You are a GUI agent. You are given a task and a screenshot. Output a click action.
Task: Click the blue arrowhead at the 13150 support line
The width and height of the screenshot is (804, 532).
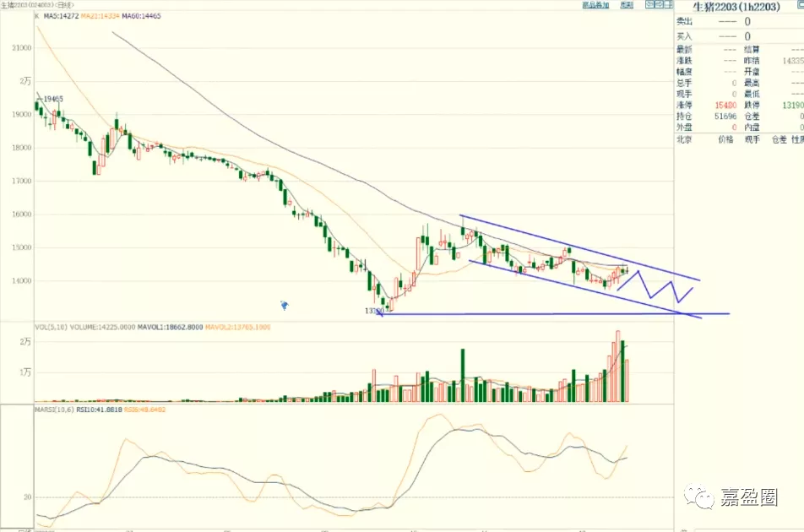tap(381, 313)
